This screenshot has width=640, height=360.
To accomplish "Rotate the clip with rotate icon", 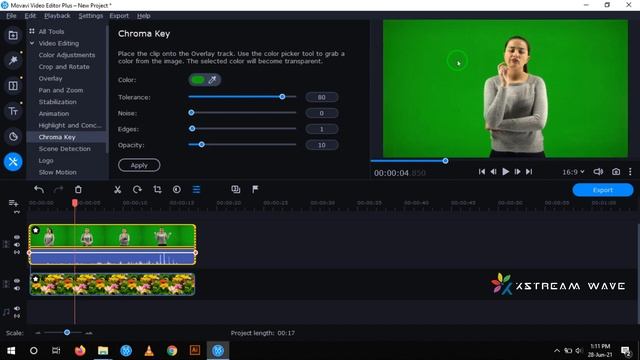I will tap(137, 189).
